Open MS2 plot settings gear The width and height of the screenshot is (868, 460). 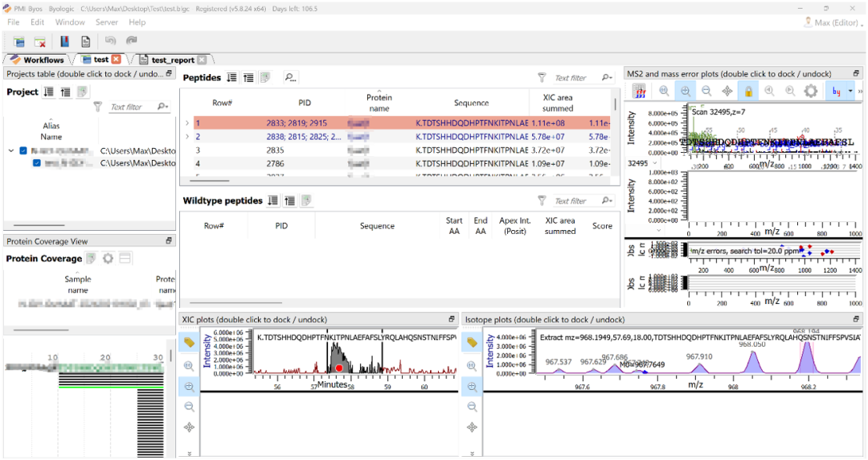tap(811, 92)
